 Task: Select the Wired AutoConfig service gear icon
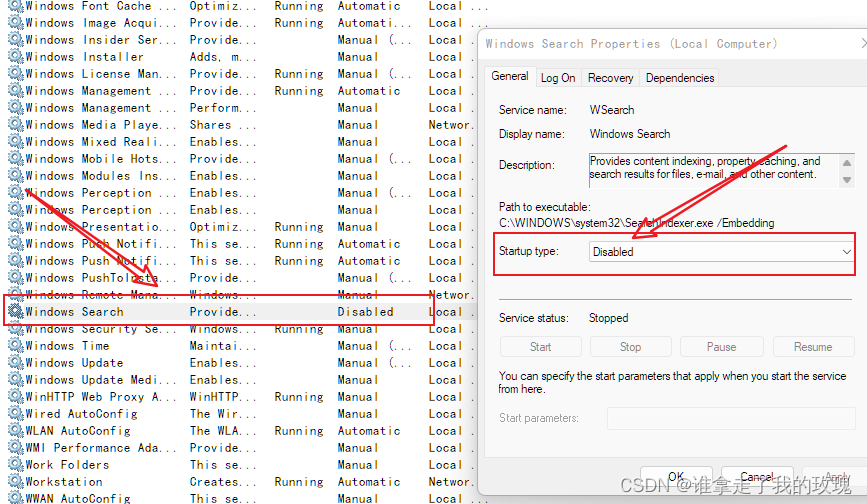click(15, 413)
